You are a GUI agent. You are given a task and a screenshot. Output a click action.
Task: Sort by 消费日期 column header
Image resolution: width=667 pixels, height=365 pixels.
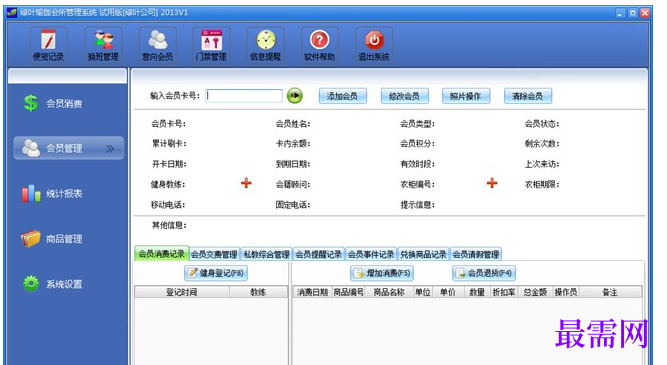tap(313, 292)
